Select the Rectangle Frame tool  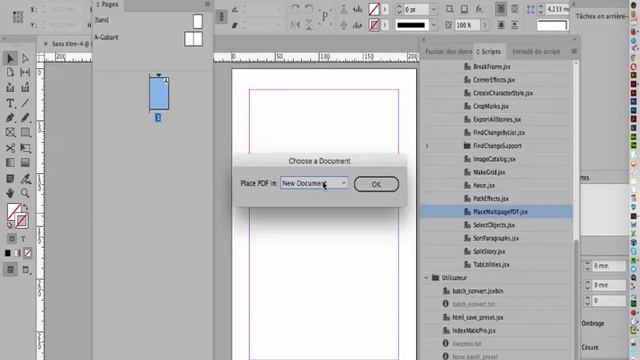point(10,133)
